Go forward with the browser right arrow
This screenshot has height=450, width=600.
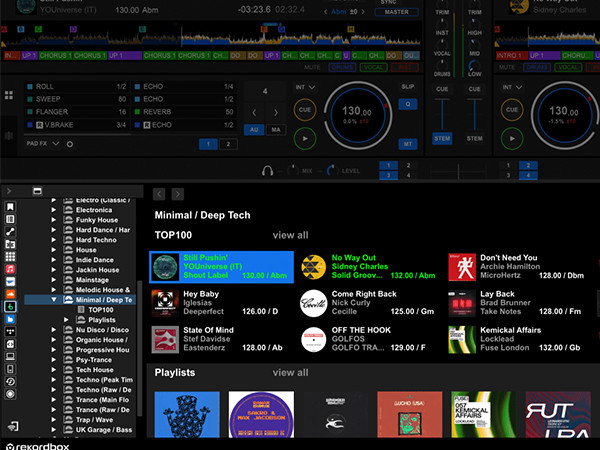(x=178, y=194)
